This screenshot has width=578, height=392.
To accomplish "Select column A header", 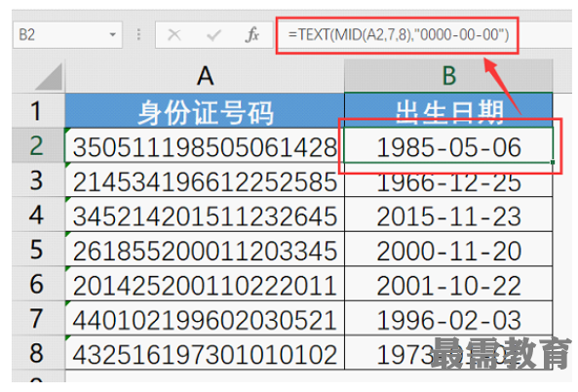I will (205, 76).
